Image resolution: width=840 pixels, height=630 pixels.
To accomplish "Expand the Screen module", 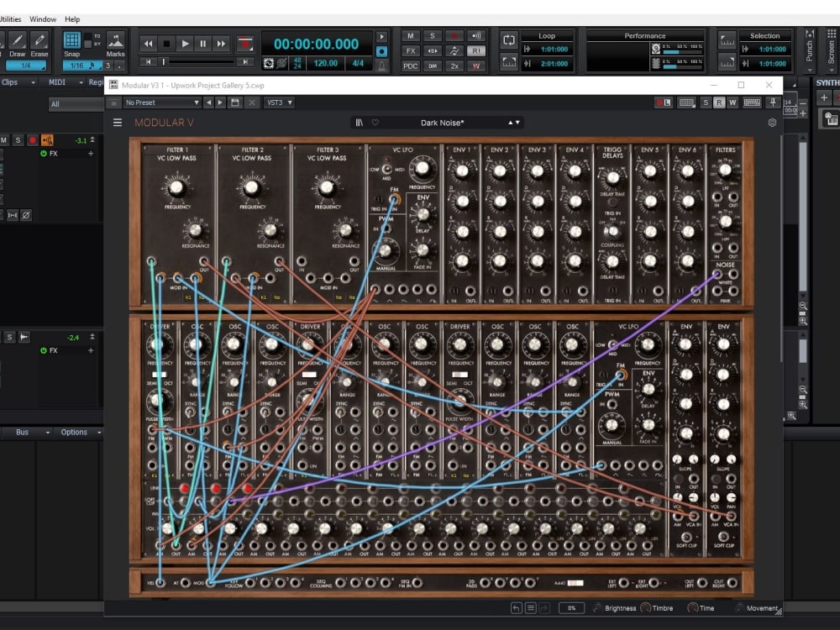I will click(831, 51).
